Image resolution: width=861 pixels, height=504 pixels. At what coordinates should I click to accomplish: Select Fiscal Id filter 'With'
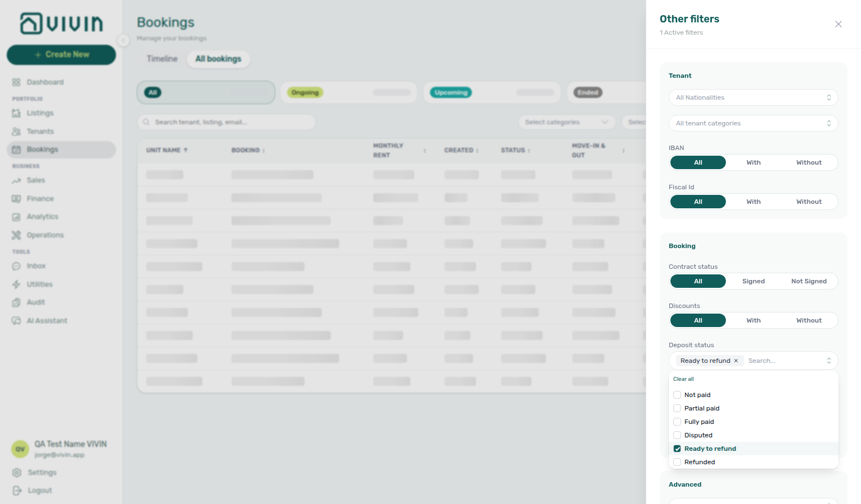coord(753,202)
